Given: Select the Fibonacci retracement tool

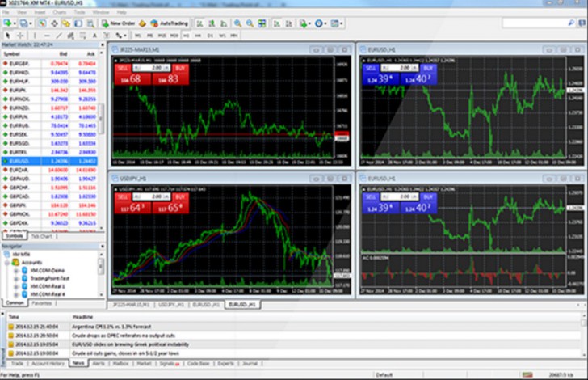Looking at the screenshot, I should point(82,36).
